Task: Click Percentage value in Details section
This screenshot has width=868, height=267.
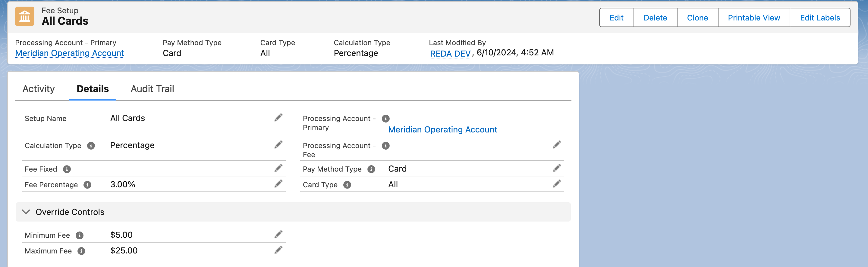Action: click(x=132, y=145)
